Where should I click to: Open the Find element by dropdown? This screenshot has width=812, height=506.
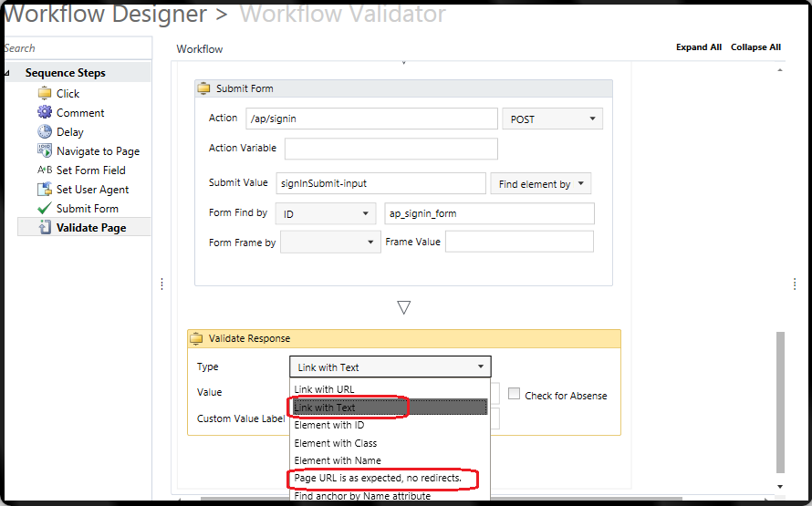click(541, 183)
